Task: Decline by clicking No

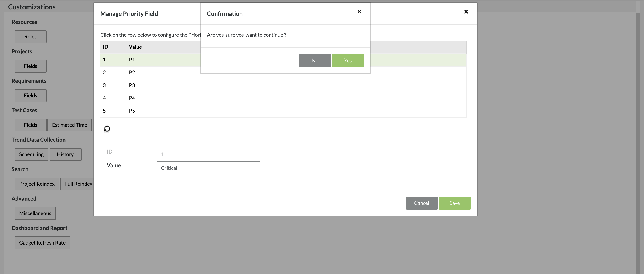Action: pyautogui.click(x=315, y=61)
